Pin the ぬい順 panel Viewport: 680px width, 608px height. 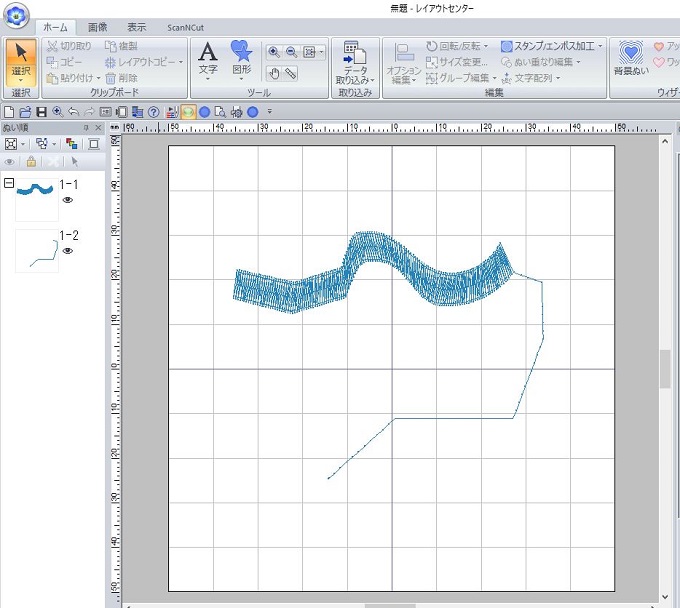[x=87, y=128]
